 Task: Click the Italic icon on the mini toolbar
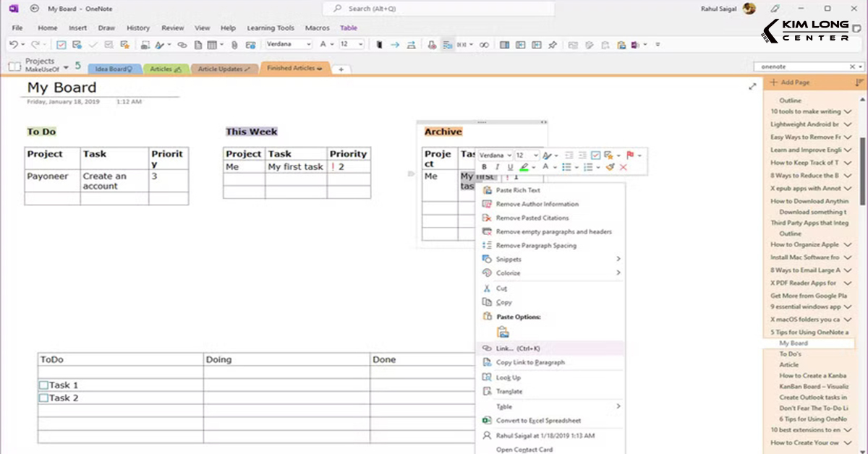pyautogui.click(x=497, y=167)
